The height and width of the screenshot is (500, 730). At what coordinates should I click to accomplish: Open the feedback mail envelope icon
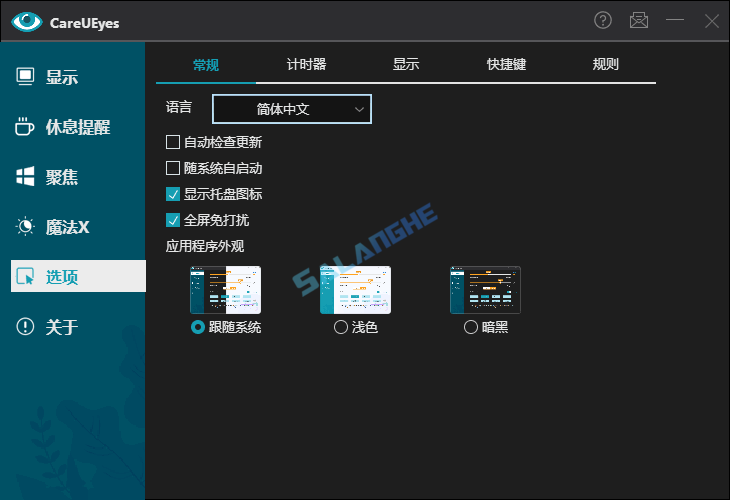(x=638, y=20)
